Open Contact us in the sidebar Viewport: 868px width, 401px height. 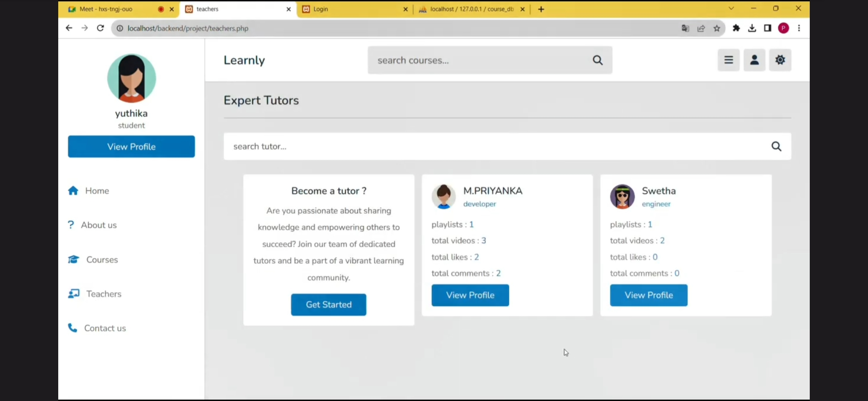pyautogui.click(x=105, y=328)
